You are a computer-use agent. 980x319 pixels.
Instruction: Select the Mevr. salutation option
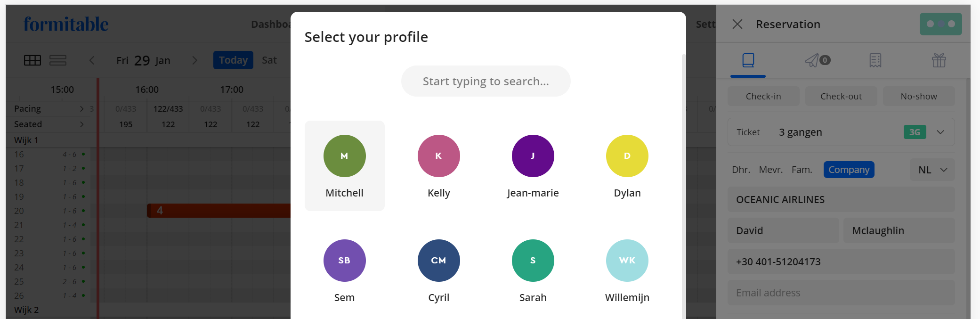pos(770,170)
